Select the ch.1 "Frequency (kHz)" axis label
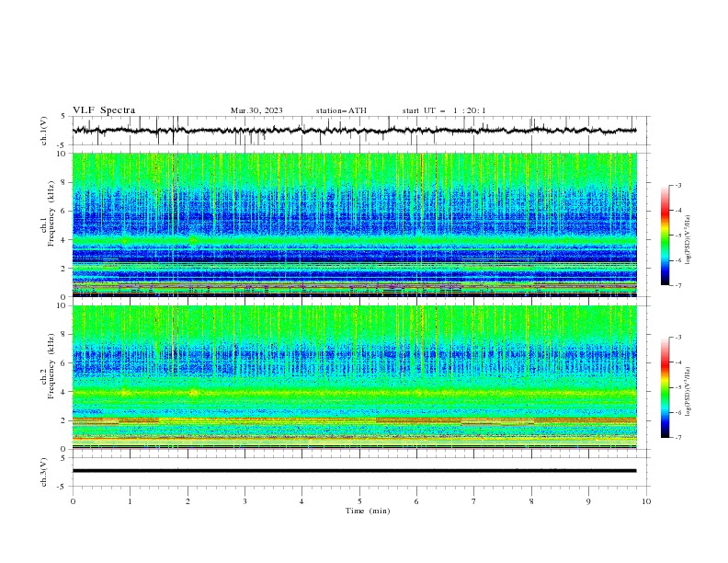Image resolution: width=728 pixels, height=563 pixels. point(51,213)
